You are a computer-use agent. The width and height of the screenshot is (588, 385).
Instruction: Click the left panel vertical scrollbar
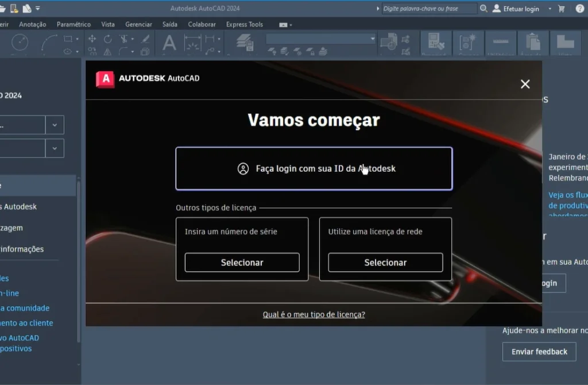[x=78, y=262]
